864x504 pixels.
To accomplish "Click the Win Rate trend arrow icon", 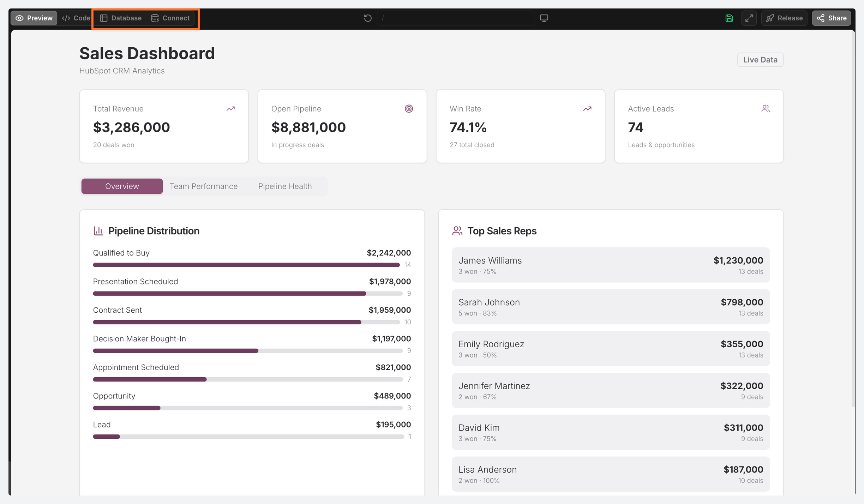I will click(x=587, y=109).
